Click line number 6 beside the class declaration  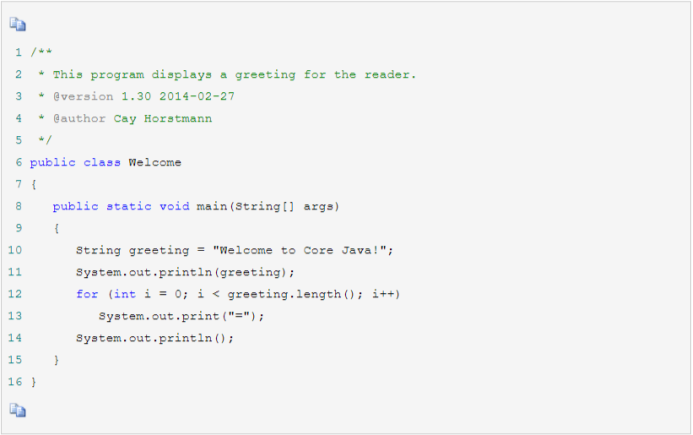[x=18, y=162]
